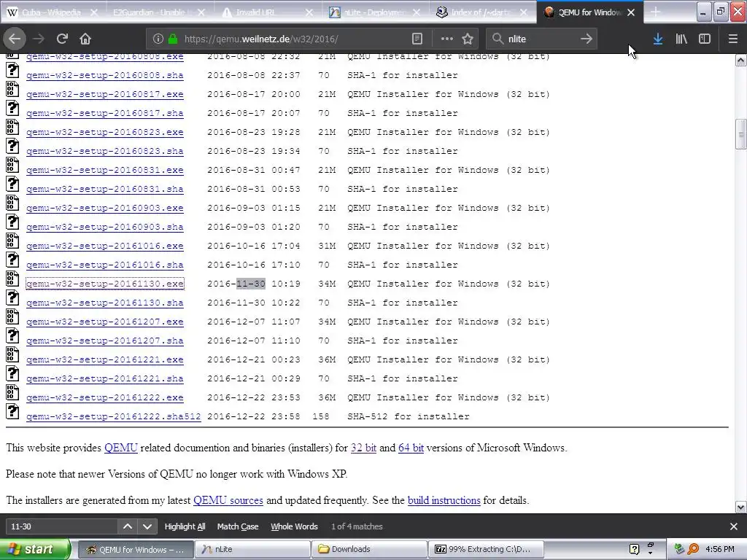The image size is (747, 560).
Task: Follow the QEMU link in description paragraph
Action: coord(121,448)
